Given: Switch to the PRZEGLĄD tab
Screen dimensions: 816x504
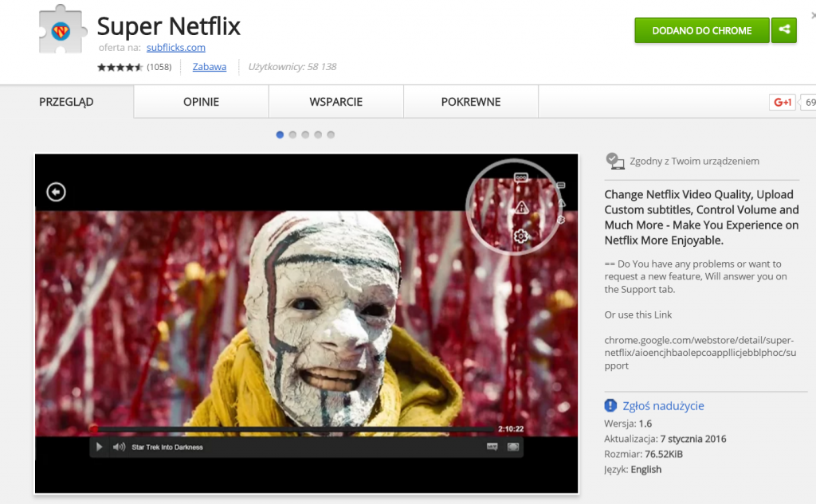Looking at the screenshot, I should [x=67, y=102].
